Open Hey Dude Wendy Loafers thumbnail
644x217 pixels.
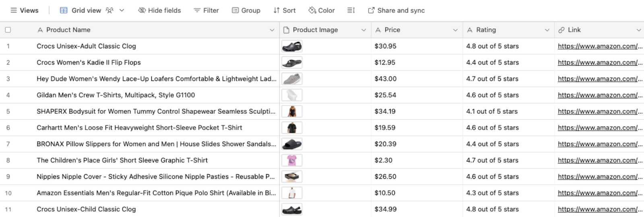(x=292, y=79)
